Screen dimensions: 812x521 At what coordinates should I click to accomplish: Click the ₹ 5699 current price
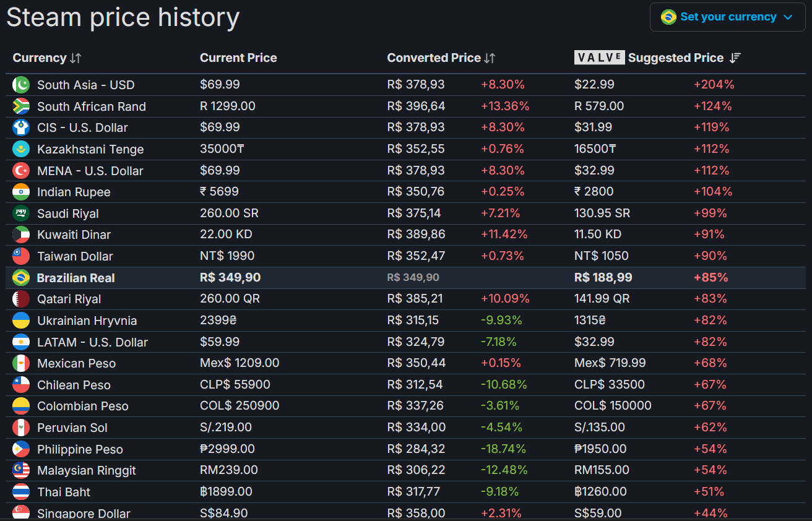tap(219, 191)
